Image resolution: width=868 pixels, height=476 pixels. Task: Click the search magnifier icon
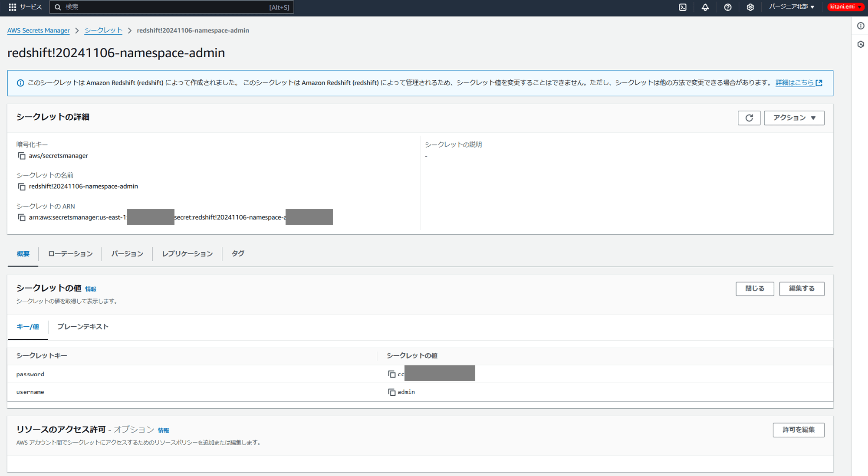click(x=58, y=7)
